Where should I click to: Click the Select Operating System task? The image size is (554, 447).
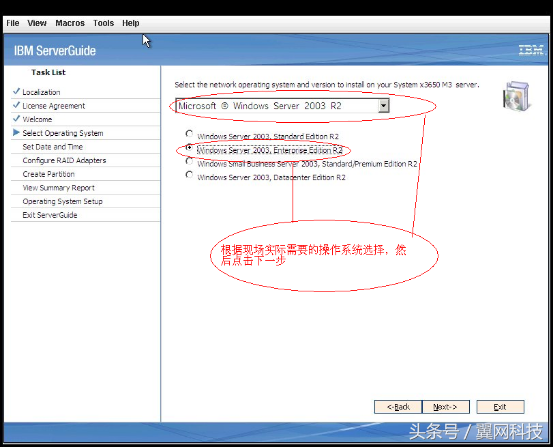coord(63,133)
